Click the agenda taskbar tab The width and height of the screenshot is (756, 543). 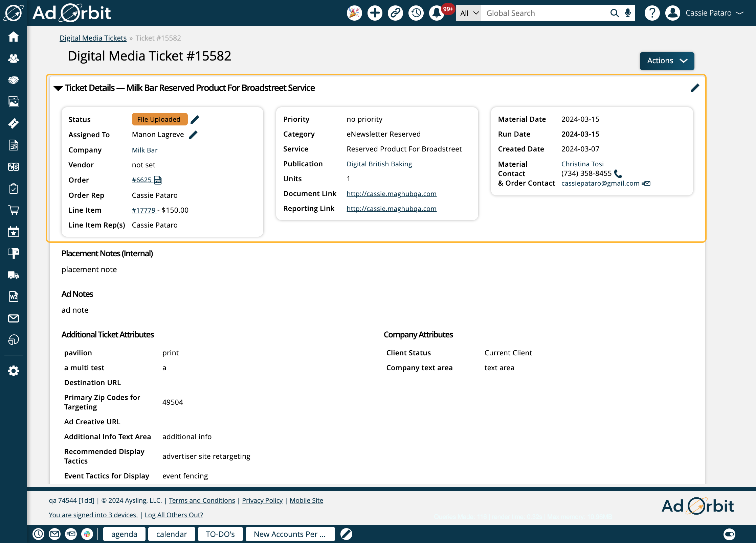(x=123, y=534)
